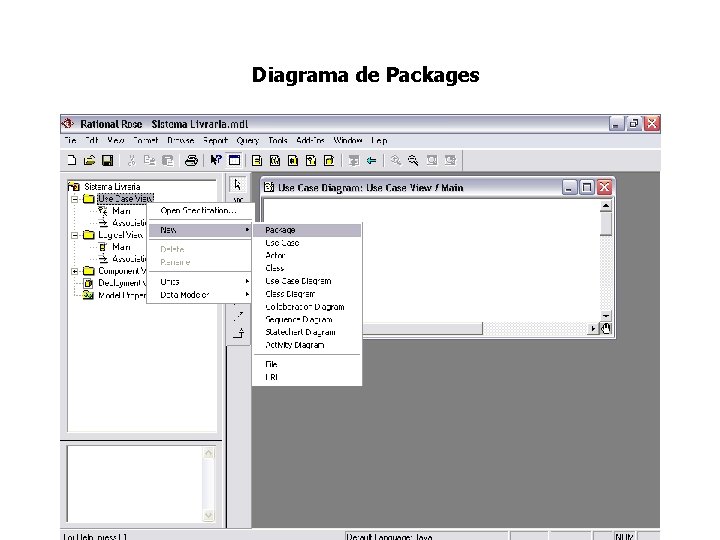
Task: Open the Browse menu
Action: coord(180,141)
